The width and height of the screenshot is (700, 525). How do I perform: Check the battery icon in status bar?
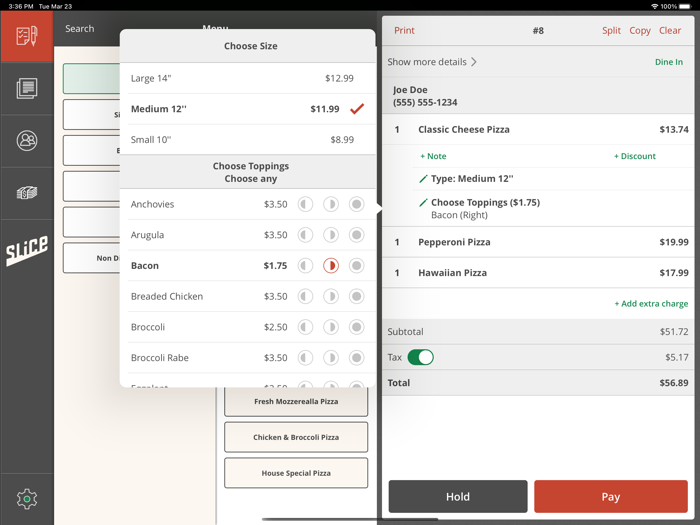pos(685,6)
